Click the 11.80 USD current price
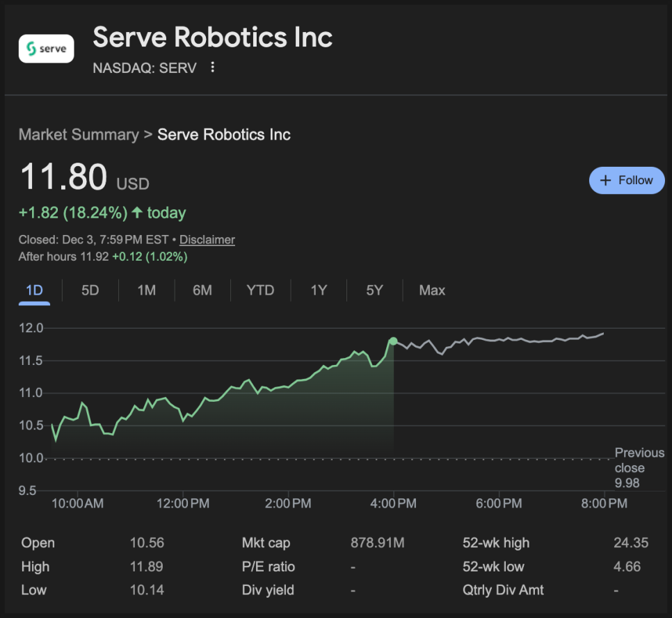Image resolution: width=672 pixels, height=618 pixels. tap(64, 177)
